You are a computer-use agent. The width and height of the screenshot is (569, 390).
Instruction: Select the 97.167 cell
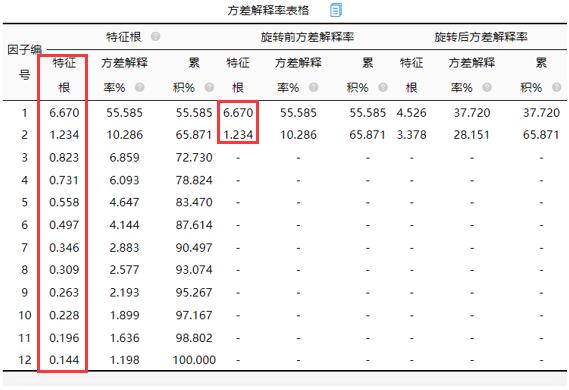tap(194, 315)
